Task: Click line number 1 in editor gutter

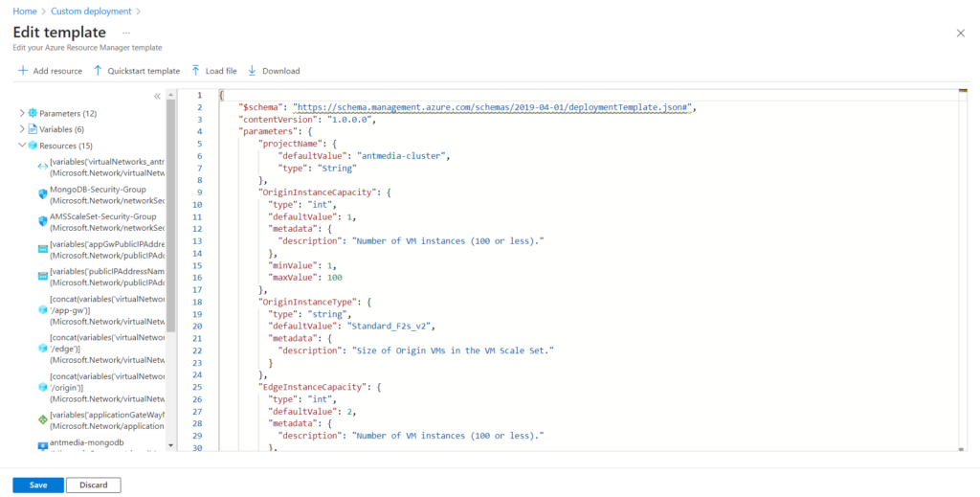Action: (x=199, y=95)
